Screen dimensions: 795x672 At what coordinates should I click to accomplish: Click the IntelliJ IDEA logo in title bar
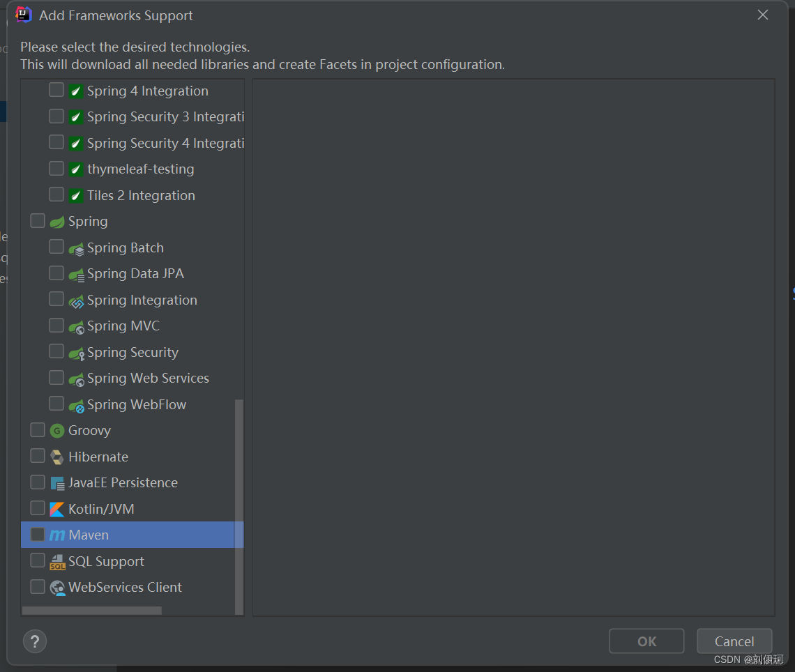tap(23, 15)
